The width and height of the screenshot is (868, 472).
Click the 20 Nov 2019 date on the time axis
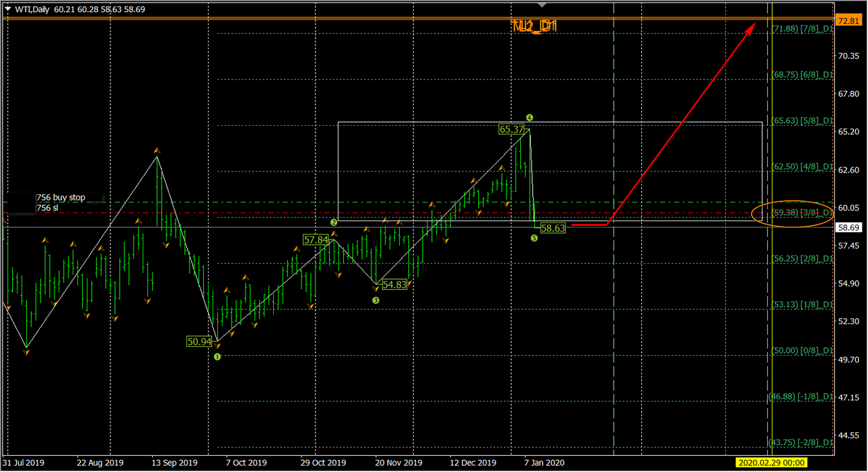tap(399, 463)
